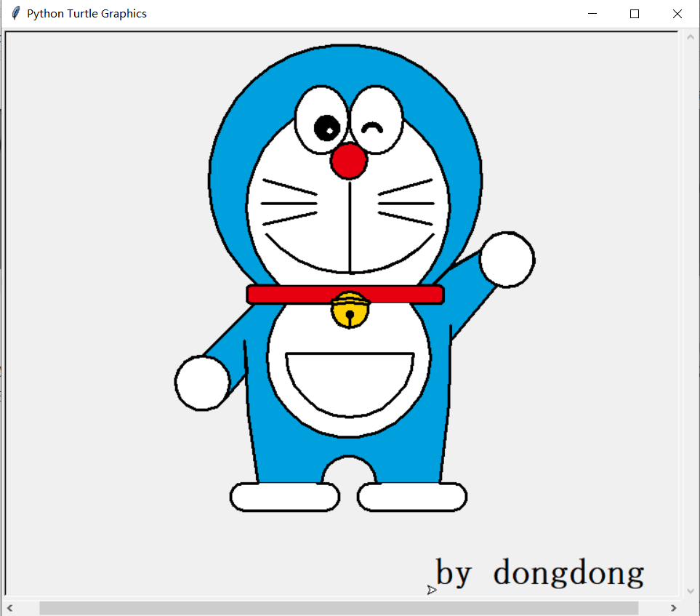Minimize the Python Turtle Graphics window
This screenshot has height=616, width=700.
coord(592,13)
